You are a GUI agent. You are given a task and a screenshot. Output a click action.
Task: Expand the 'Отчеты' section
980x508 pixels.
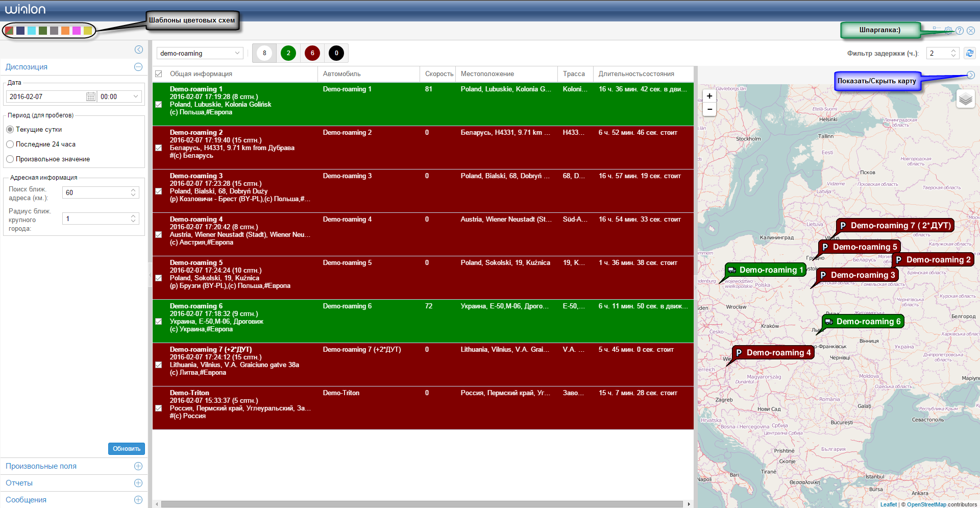(x=138, y=483)
